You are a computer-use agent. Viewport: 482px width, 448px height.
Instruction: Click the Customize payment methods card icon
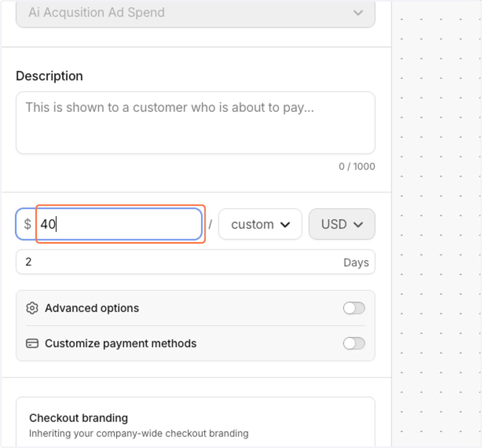coord(32,344)
